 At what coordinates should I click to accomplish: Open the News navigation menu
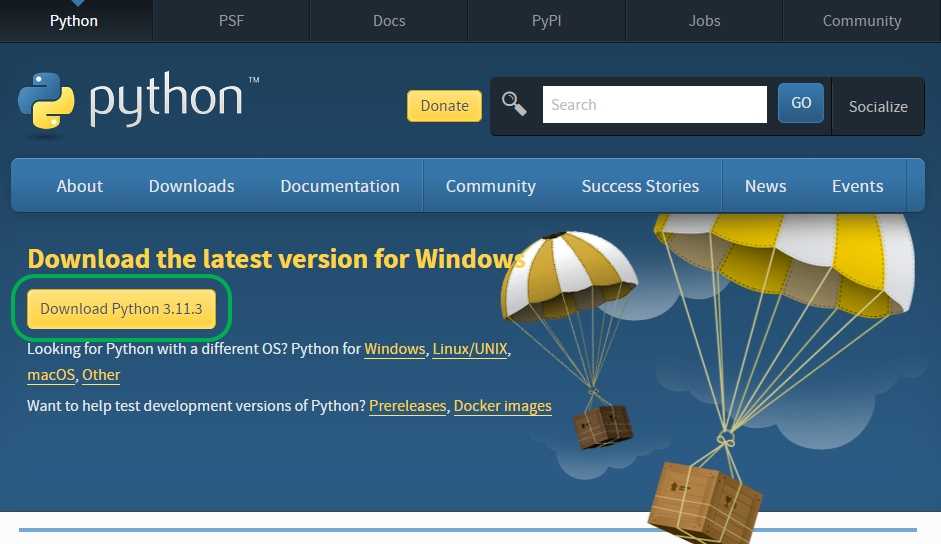coord(765,186)
